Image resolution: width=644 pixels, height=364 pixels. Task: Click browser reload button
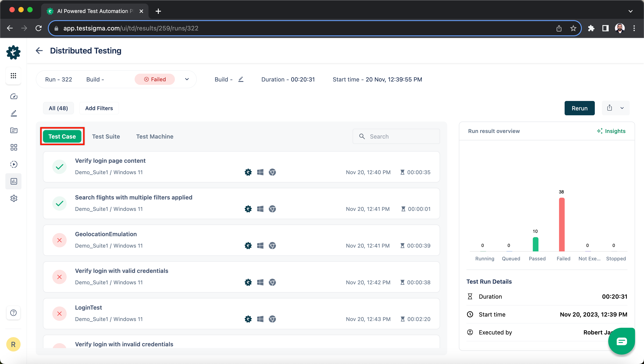(x=39, y=28)
